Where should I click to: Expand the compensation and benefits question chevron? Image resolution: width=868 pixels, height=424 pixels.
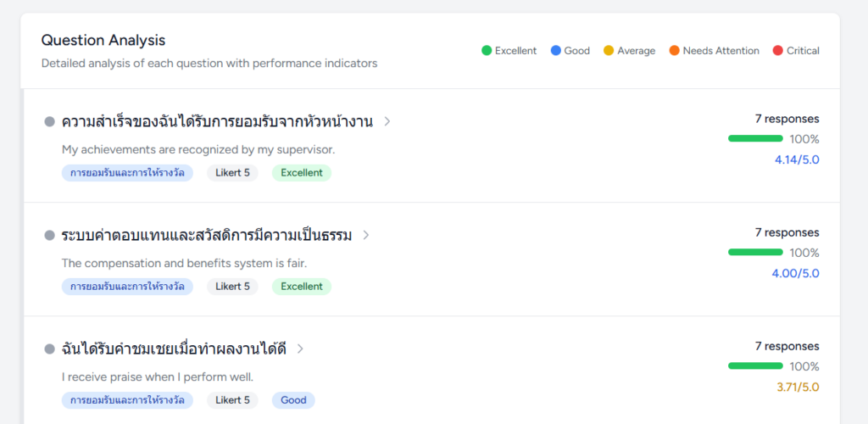(366, 235)
